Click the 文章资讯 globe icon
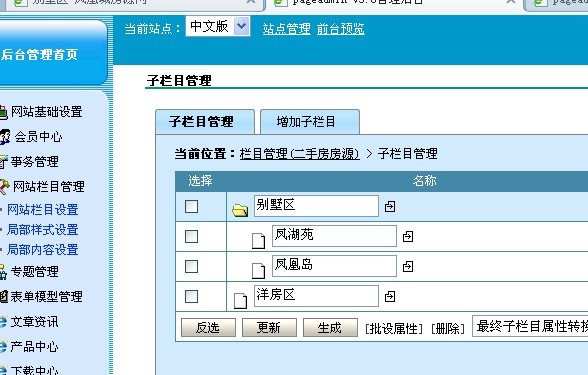The width and height of the screenshot is (588, 375). [x=3, y=322]
